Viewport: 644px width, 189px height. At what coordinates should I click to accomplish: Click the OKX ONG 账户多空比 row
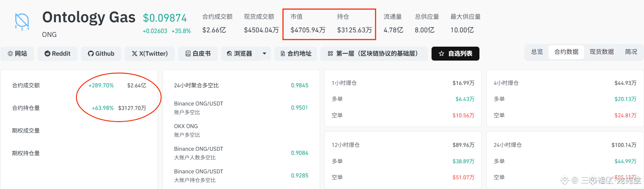tap(241, 131)
